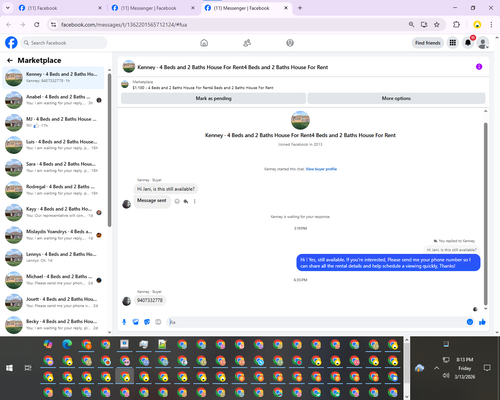
Task: Open the View buyer profile link
Action: (321, 169)
